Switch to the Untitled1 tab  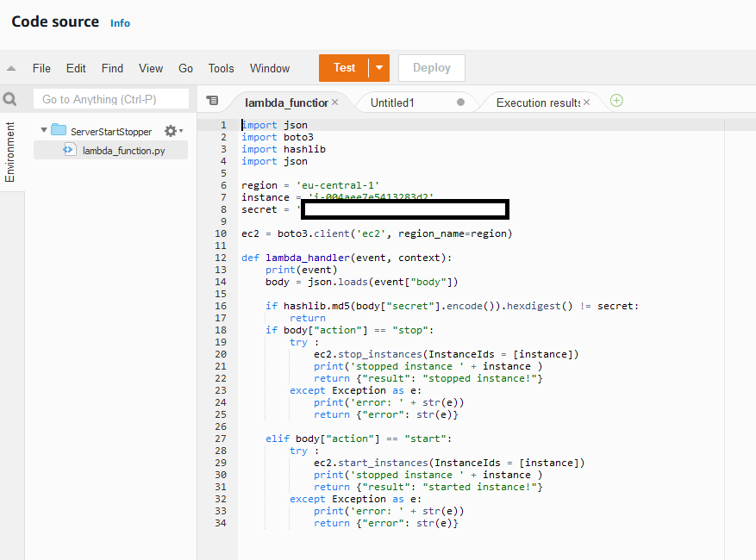(x=393, y=103)
